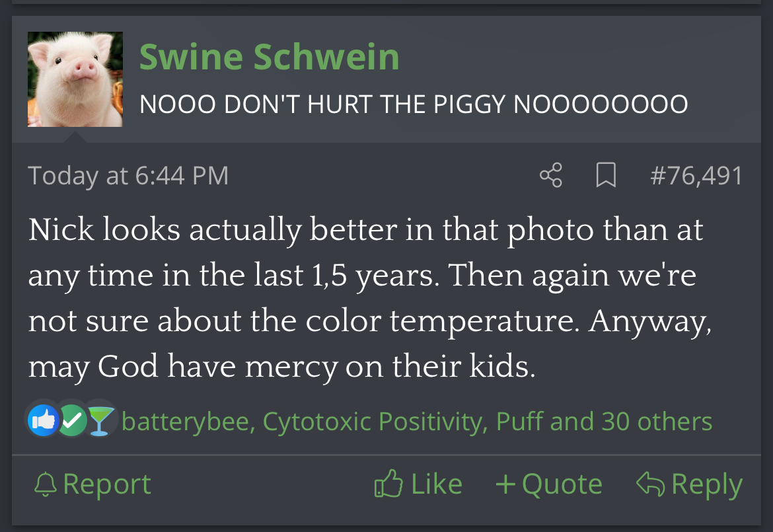Viewport: 773px width, 532px height.
Task: Click the pig avatar picture
Action: tap(75, 79)
